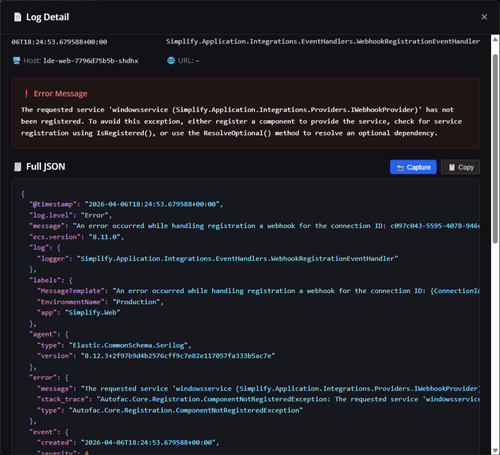The width and height of the screenshot is (500, 455).
Task: Copy the full JSON
Action: 460,167
